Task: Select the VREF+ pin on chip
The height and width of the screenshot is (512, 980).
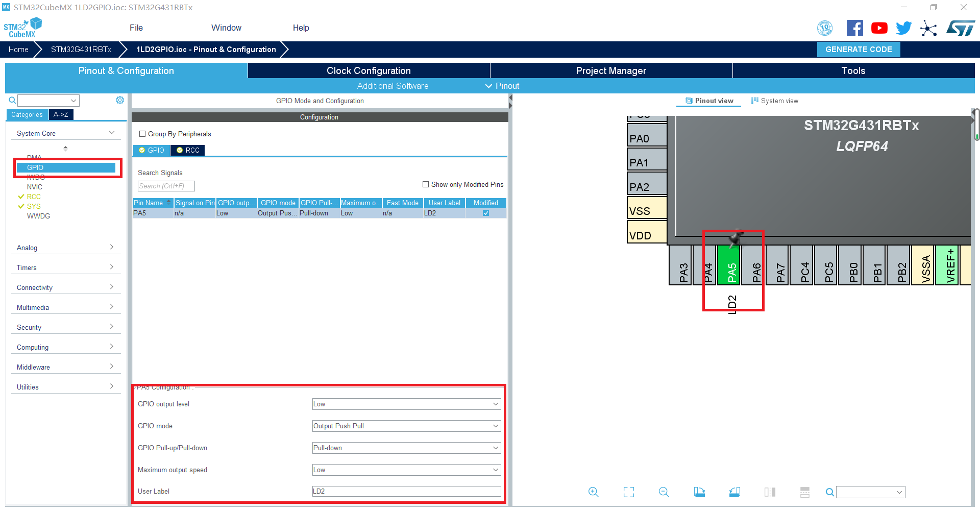Action: [x=947, y=265]
